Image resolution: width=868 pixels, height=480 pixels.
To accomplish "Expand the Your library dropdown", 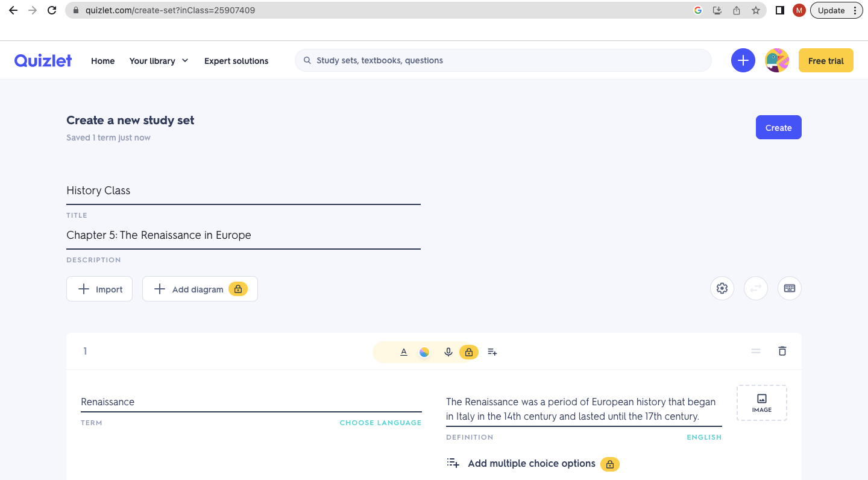I will pos(159,61).
